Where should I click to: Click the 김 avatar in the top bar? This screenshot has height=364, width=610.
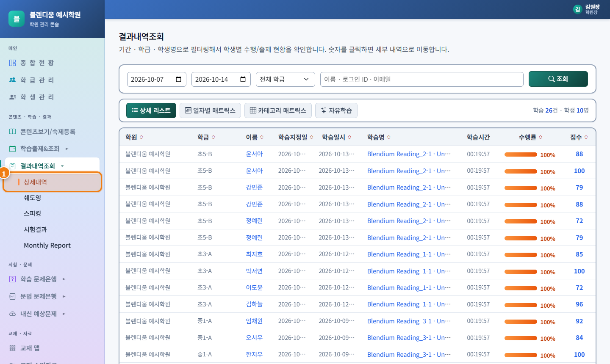click(x=577, y=9)
